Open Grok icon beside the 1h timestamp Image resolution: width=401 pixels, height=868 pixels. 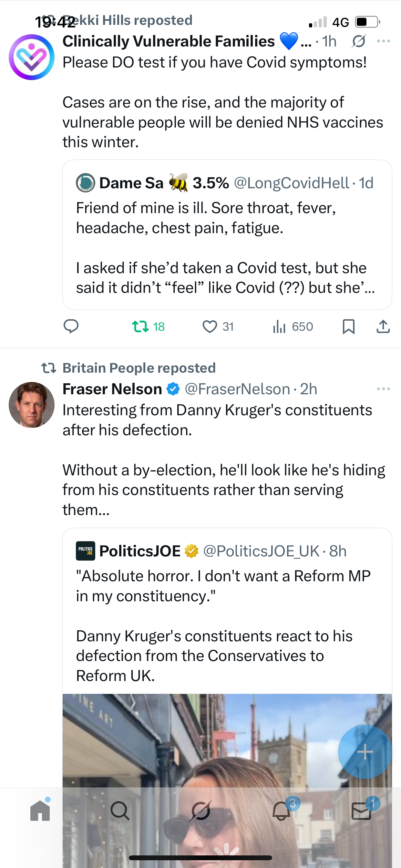[358, 41]
